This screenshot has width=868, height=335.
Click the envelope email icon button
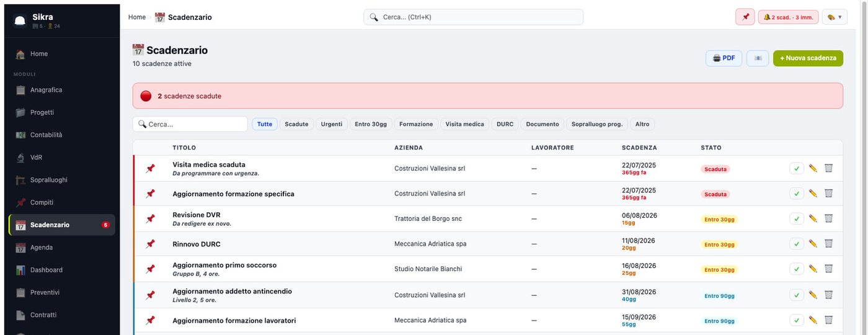click(758, 58)
